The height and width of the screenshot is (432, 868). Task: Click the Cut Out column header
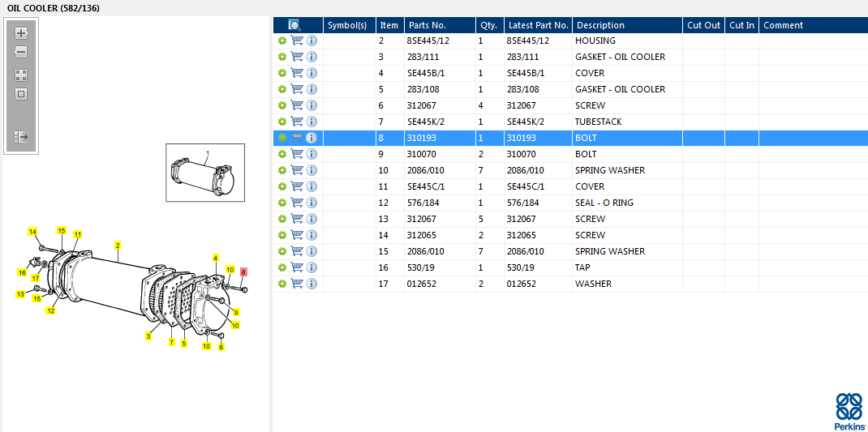703,25
